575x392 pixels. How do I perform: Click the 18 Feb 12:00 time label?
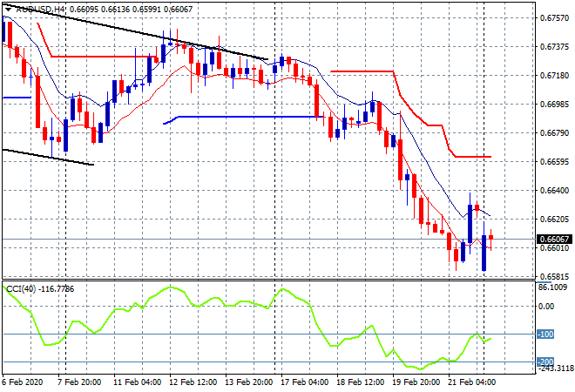[x=360, y=382]
